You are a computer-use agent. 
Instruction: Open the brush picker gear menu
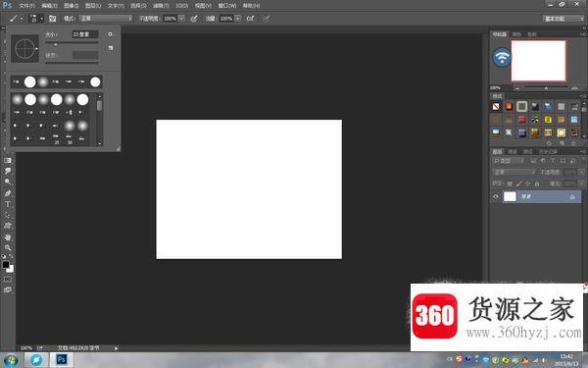coord(110,34)
